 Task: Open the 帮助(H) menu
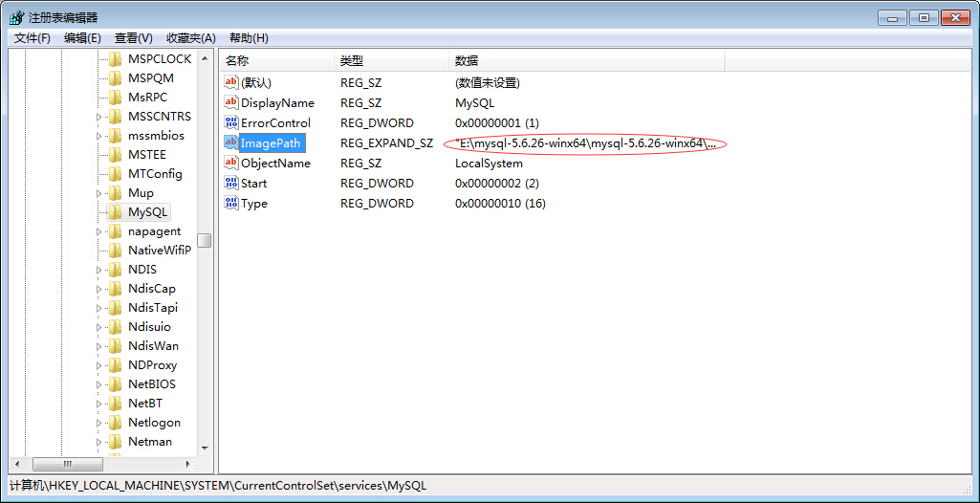click(x=249, y=38)
